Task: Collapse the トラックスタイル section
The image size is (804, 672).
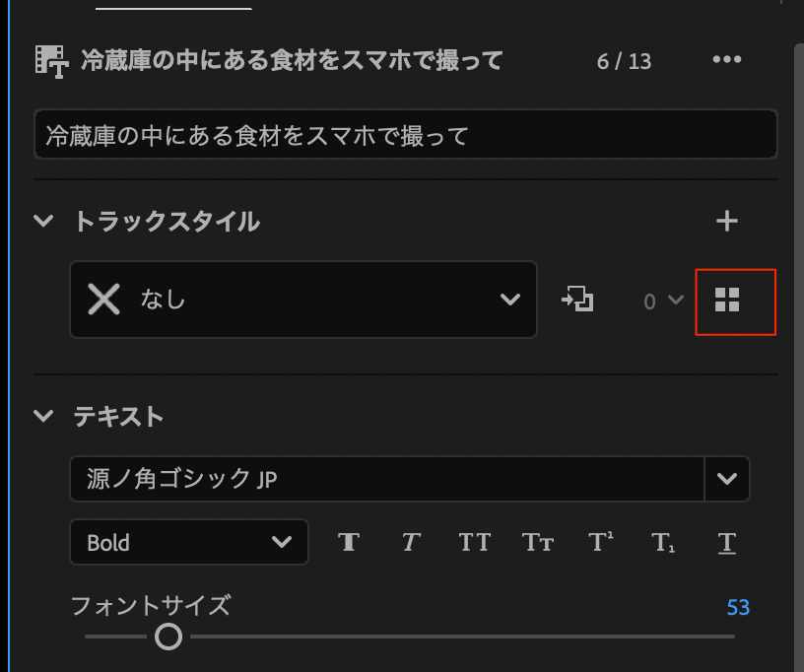Action: click(x=43, y=221)
